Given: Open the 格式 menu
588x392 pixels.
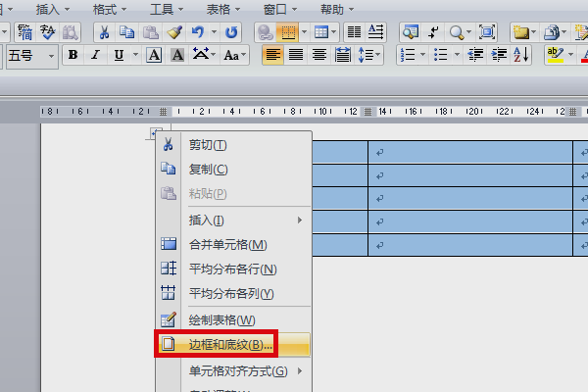Looking at the screenshot, I should pos(110,10).
